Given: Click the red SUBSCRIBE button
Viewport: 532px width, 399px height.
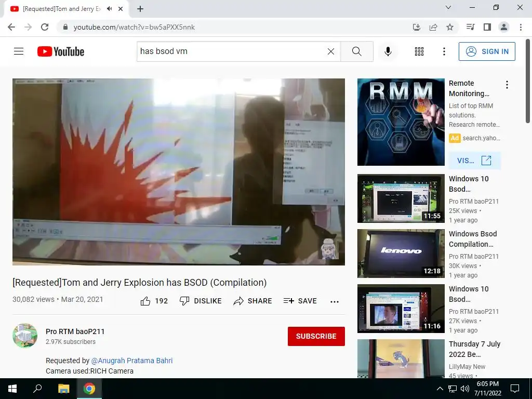Looking at the screenshot, I should tap(316, 336).
